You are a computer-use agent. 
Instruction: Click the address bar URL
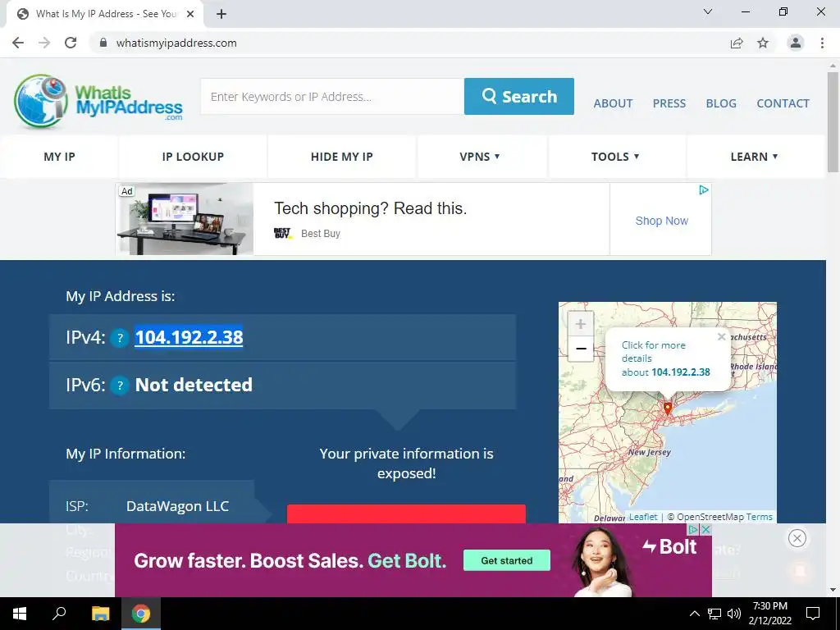pos(176,43)
